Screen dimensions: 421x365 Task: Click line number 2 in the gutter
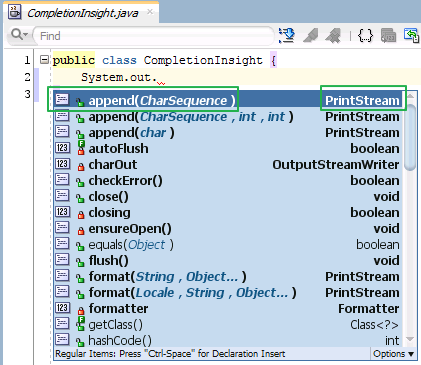tap(27, 77)
